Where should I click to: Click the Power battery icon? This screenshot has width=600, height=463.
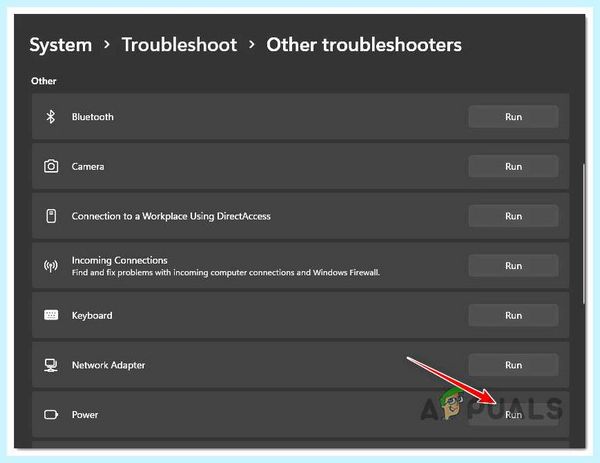pos(51,414)
